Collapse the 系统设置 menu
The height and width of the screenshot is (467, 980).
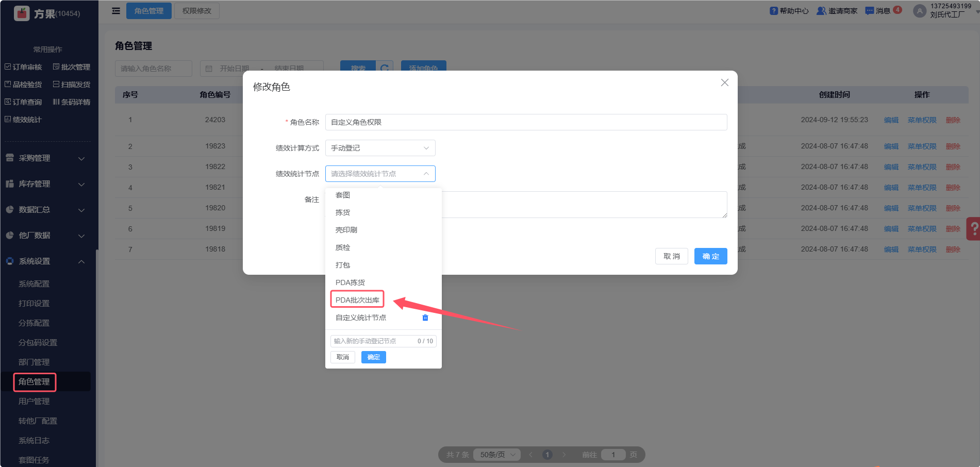(45, 261)
